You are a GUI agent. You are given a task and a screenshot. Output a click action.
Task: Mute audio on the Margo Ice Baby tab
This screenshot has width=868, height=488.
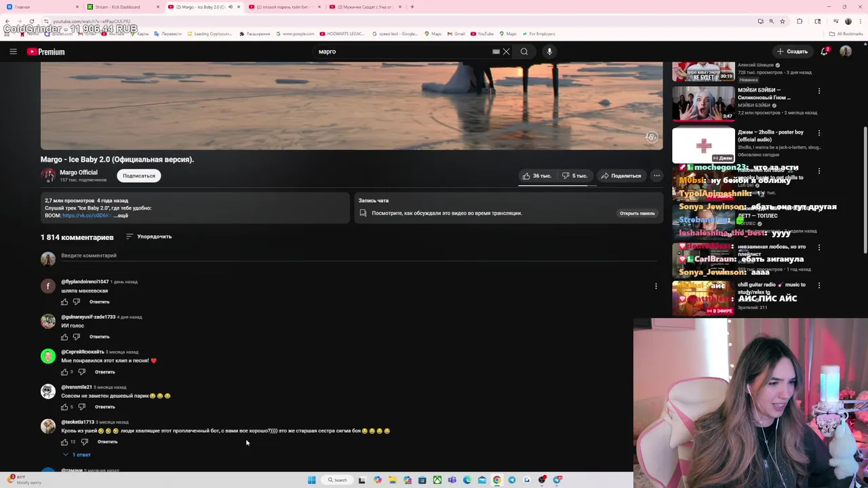point(231,7)
